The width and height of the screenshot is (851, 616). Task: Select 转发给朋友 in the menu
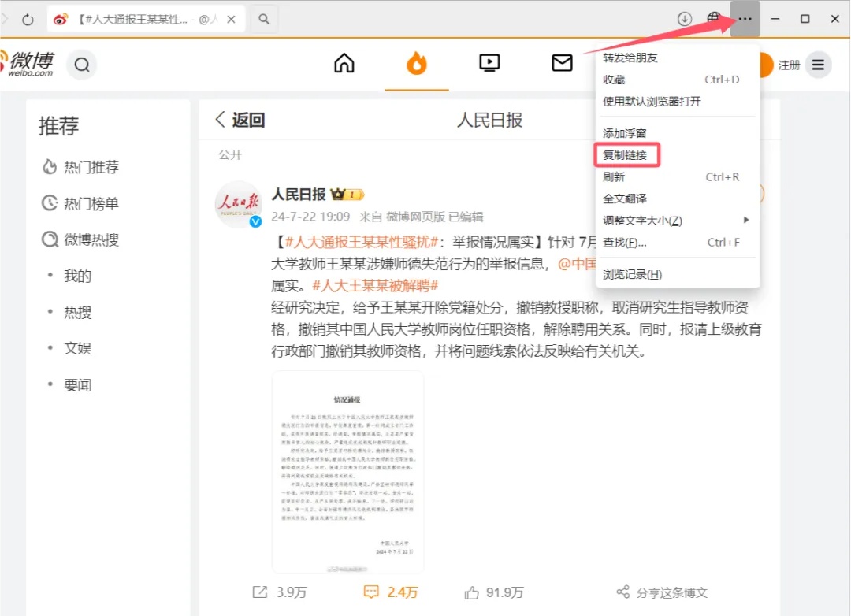tap(630, 58)
